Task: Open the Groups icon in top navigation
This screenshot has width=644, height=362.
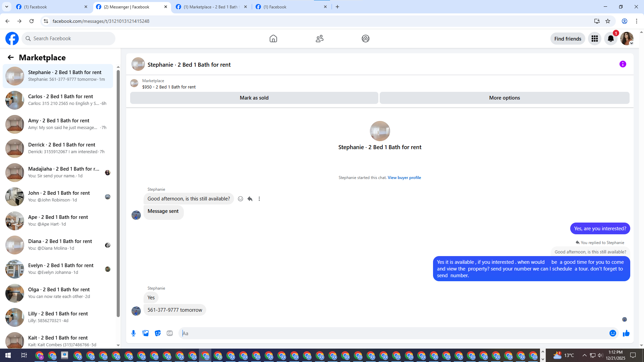Action: (x=366, y=39)
